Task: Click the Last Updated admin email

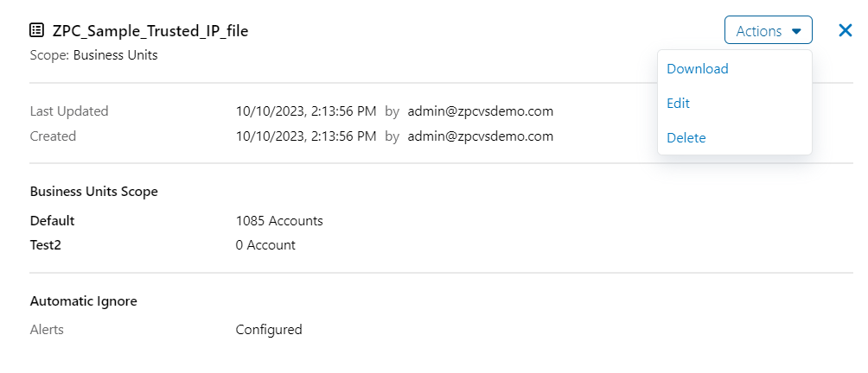Action: (480, 111)
